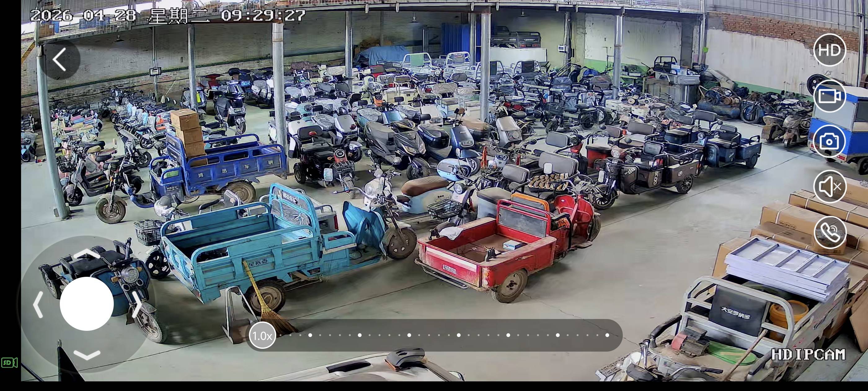This screenshot has width=868, height=391.
Task: Set zoom to the last marker dot
Action: (x=607, y=335)
